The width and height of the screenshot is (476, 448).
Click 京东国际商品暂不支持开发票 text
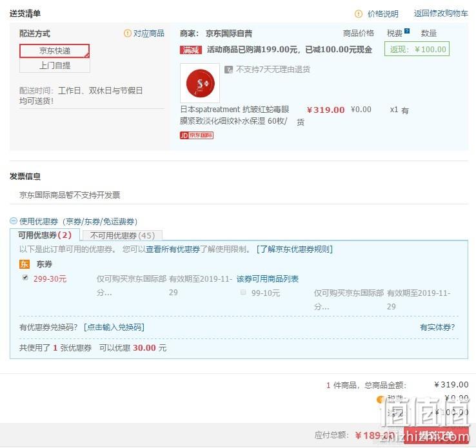coord(70,195)
